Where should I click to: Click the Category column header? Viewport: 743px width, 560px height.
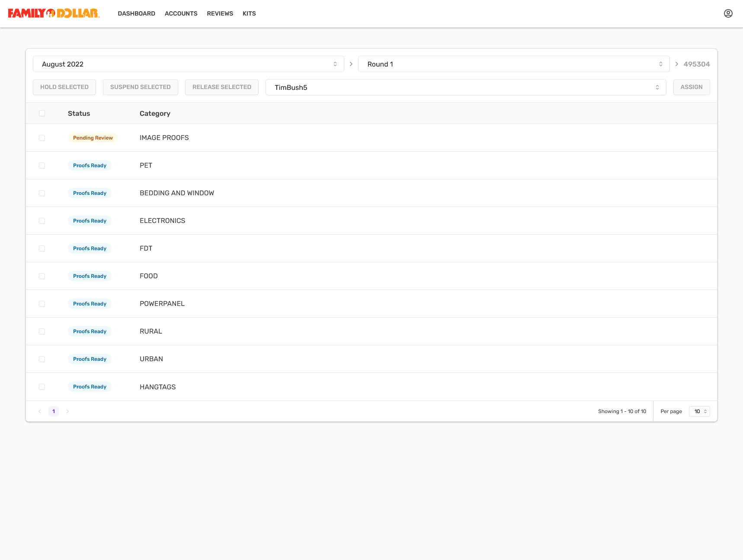(155, 114)
